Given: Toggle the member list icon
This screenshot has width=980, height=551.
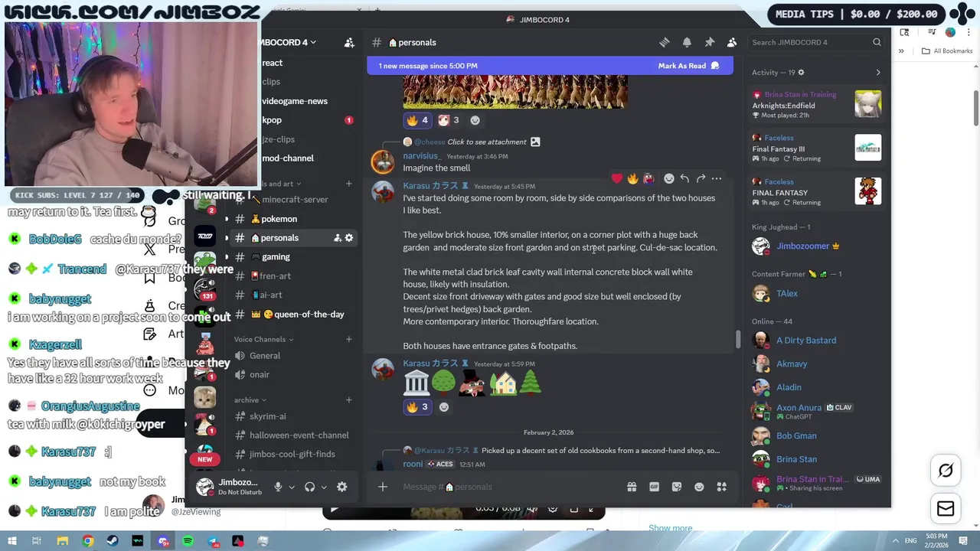Looking at the screenshot, I should [x=731, y=42].
